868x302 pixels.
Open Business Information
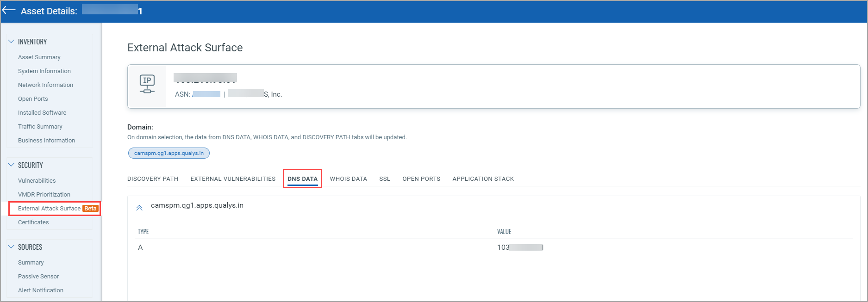46,141
